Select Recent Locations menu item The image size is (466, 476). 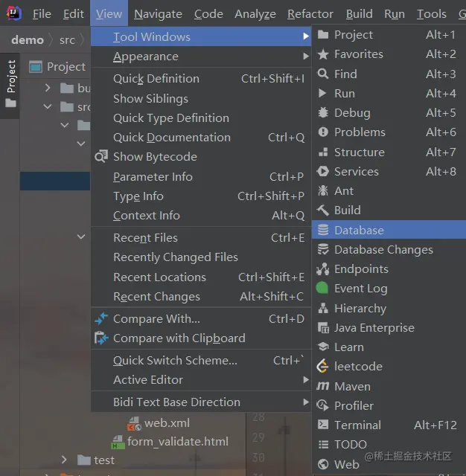(201, 277)
